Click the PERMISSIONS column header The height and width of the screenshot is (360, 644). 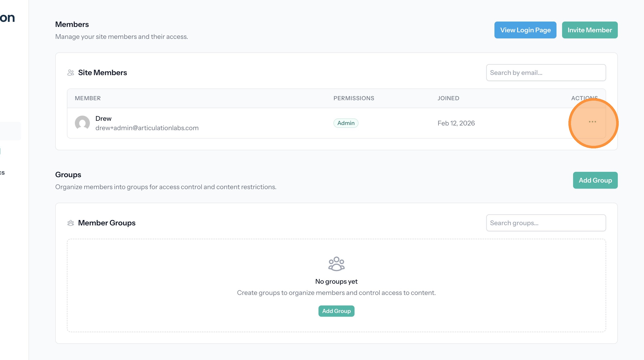click(x=354, y=98)
